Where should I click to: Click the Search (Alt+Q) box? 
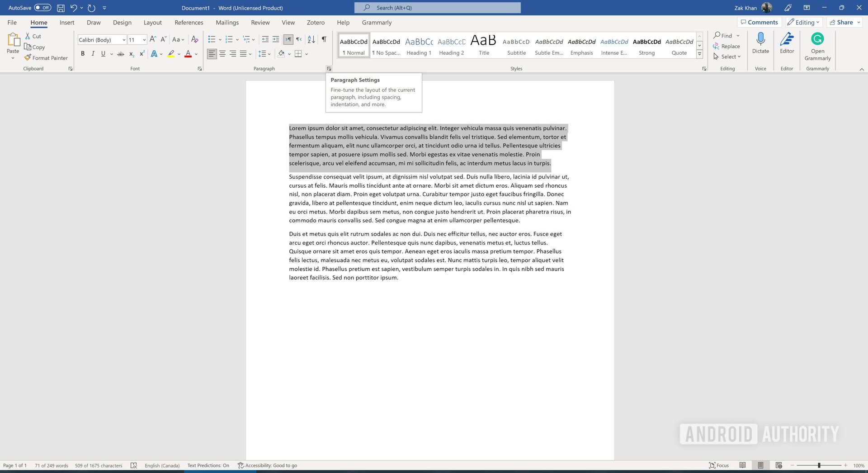click(437, 8)
